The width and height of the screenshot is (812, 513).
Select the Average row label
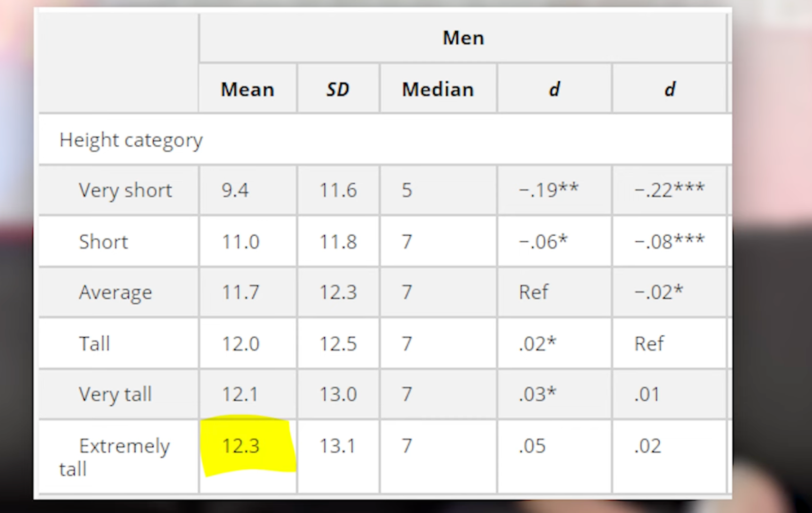[115, 293]
